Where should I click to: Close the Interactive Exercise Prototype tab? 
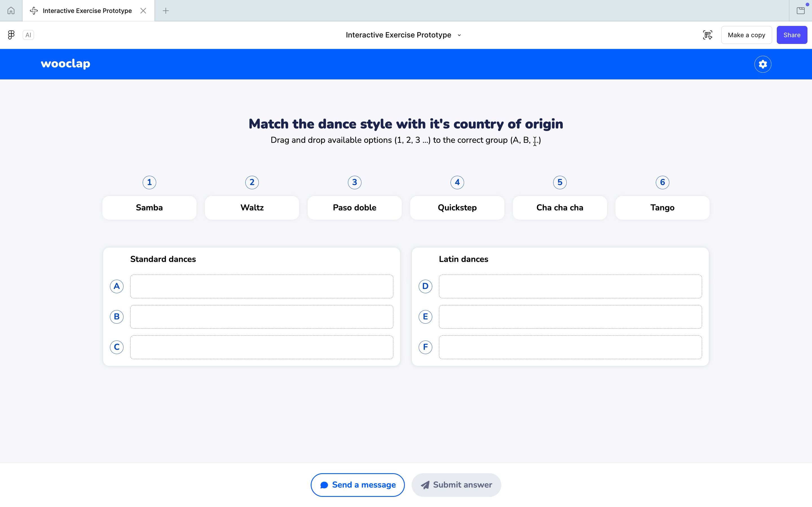tap(143, 11)
